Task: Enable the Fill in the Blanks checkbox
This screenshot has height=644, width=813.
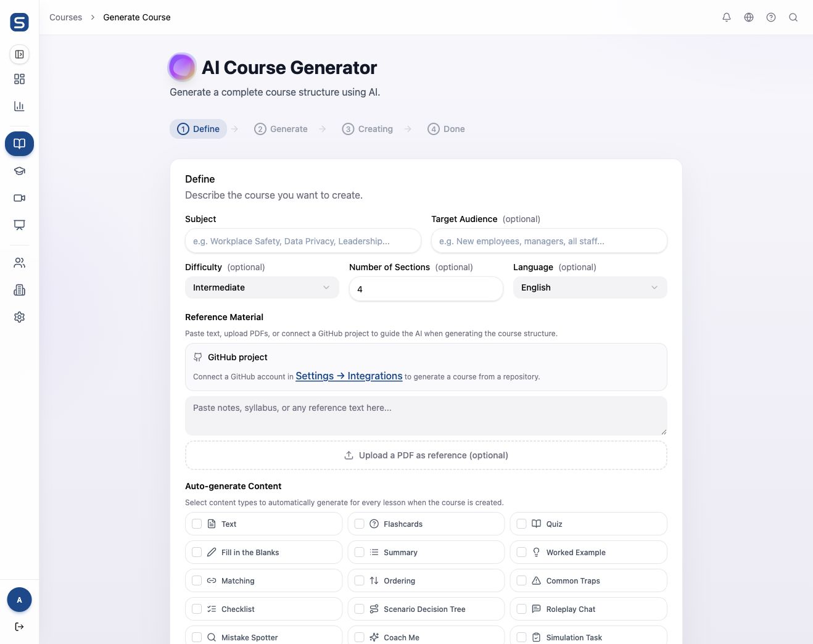Action: [x=197, y=552]
